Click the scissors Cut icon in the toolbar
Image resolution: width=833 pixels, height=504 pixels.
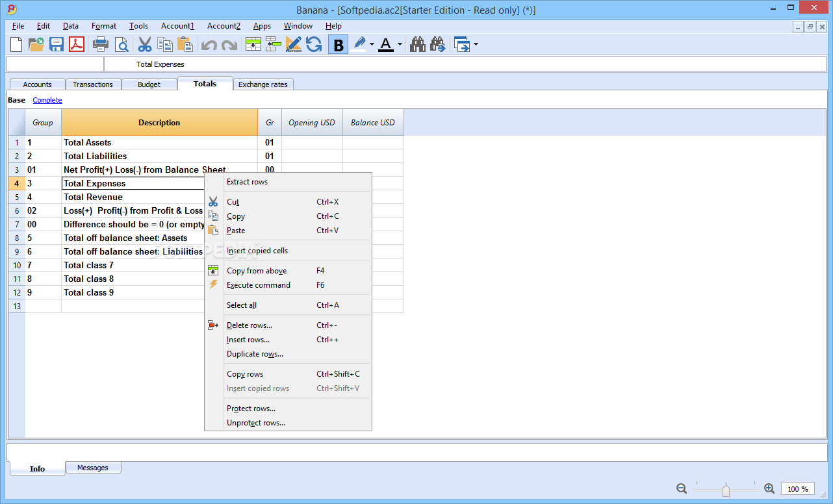point(145,44)
